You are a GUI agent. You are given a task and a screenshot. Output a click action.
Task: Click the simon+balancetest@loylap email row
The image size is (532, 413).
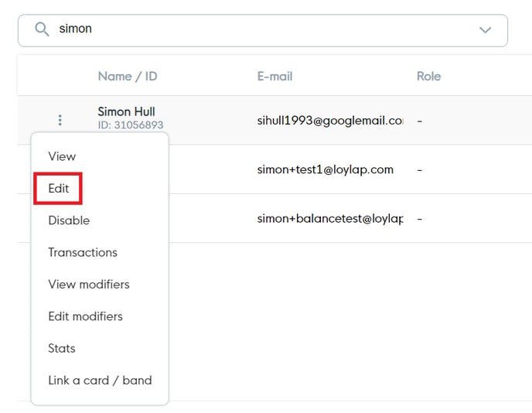tap(330, 219)
